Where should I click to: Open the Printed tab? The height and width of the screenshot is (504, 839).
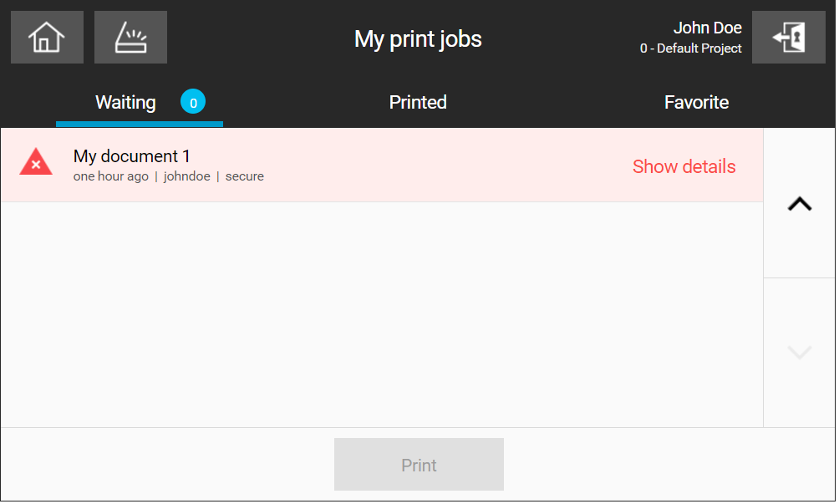coord(419,102)
